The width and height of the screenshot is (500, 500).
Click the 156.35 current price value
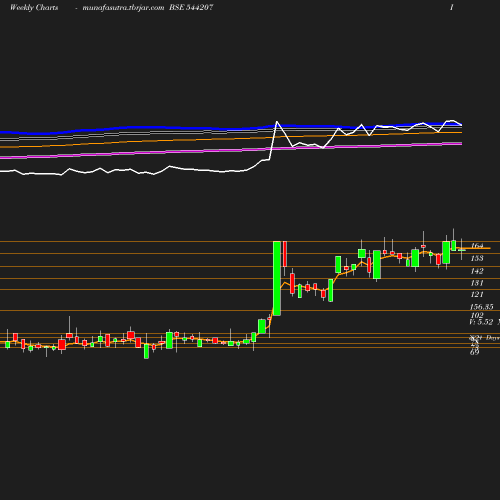point(482,307)
